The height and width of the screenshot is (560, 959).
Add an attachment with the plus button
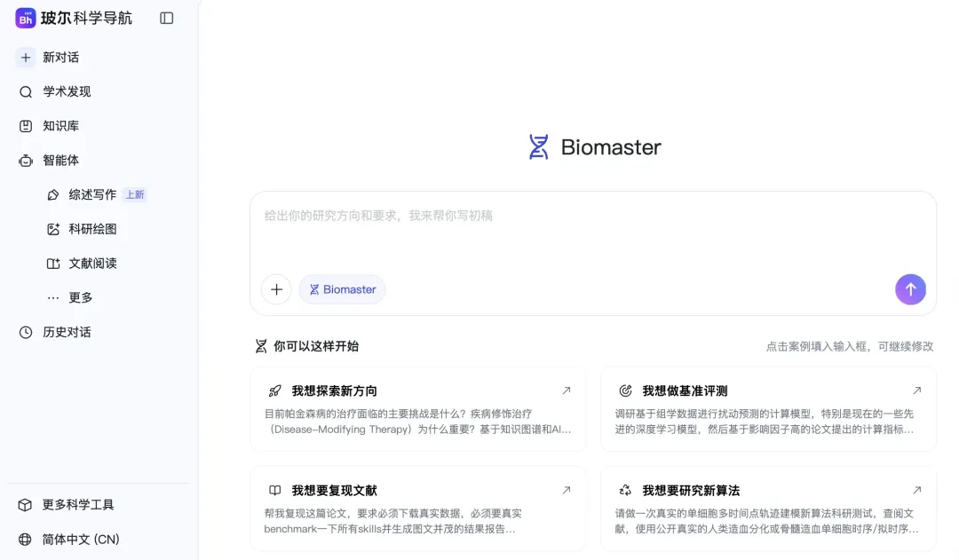click(x=276, y=289)
